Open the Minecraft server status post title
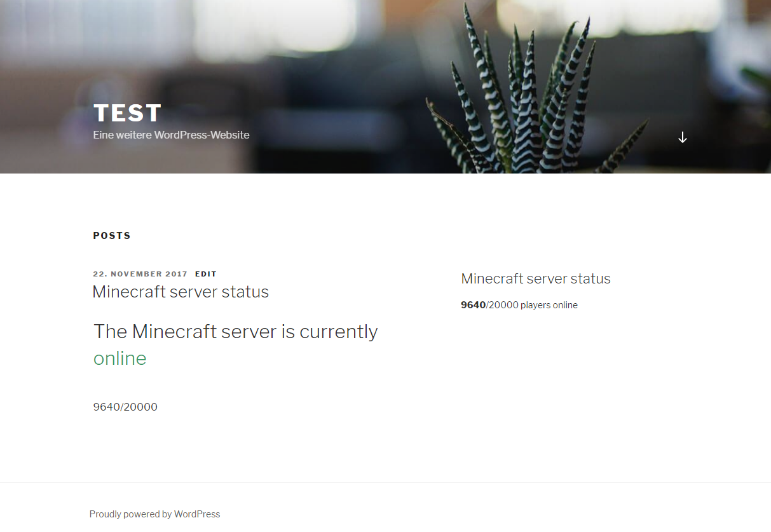 (181, 292)
